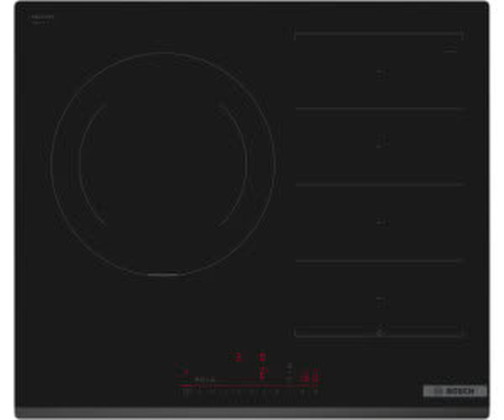Toggle the red indicator at the control panel's far left
504x420 pixels.
pos(186,372)
